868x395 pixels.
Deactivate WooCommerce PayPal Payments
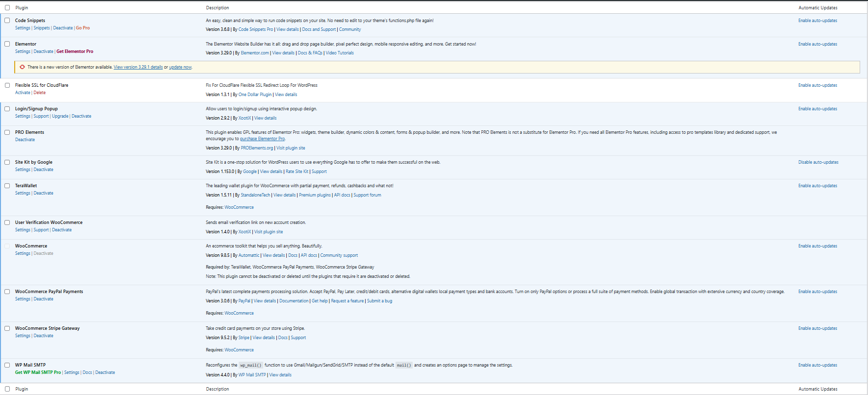coord(44,299)
